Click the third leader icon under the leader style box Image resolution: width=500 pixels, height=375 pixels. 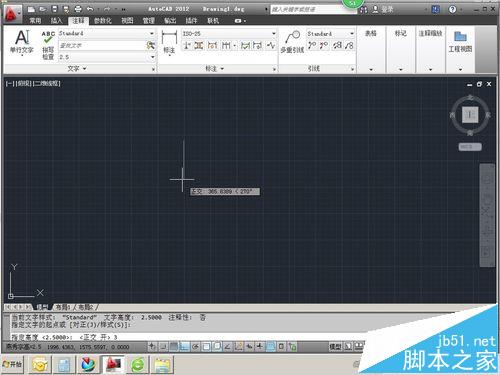337,45
